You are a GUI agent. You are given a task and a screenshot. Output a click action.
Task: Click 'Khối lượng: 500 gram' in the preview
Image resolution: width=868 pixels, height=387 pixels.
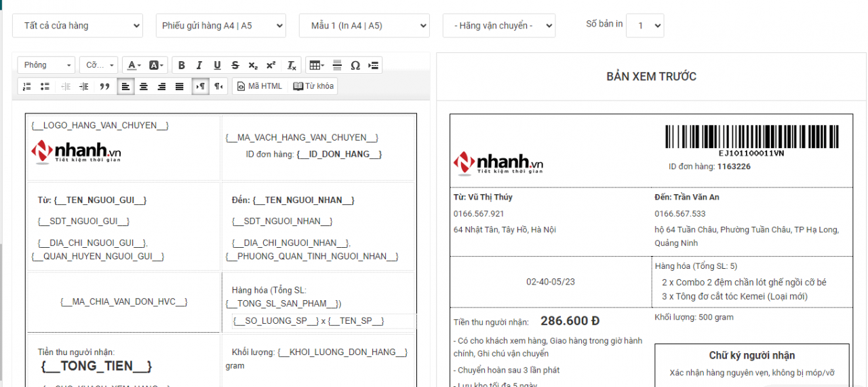coord(694,317)
